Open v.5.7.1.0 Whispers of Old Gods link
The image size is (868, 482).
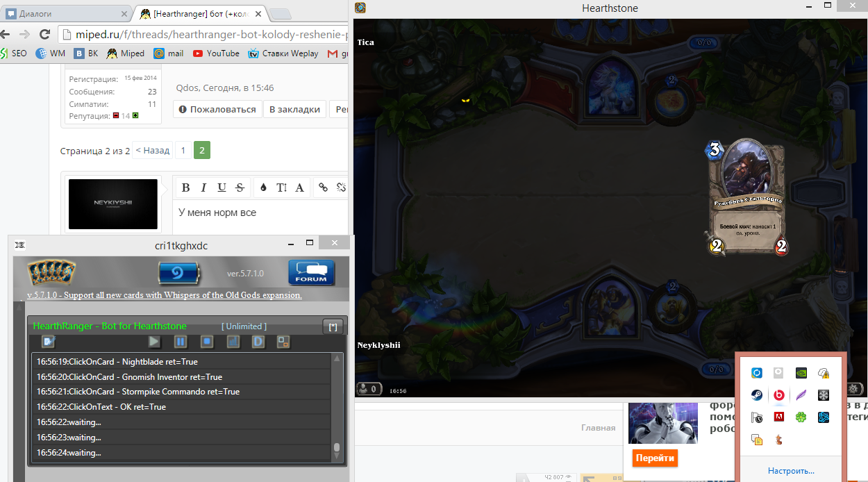tap(165, 295)
